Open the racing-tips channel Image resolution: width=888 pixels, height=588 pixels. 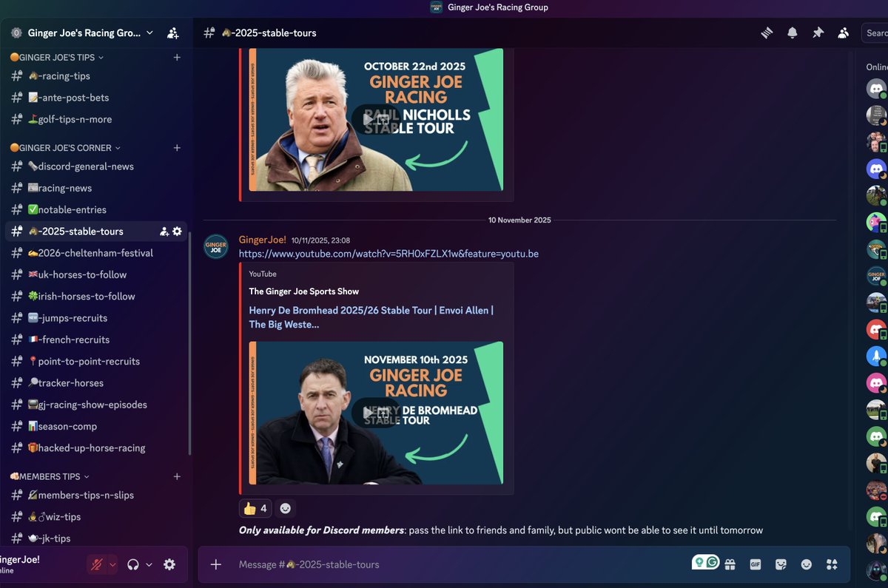point(96,75)
